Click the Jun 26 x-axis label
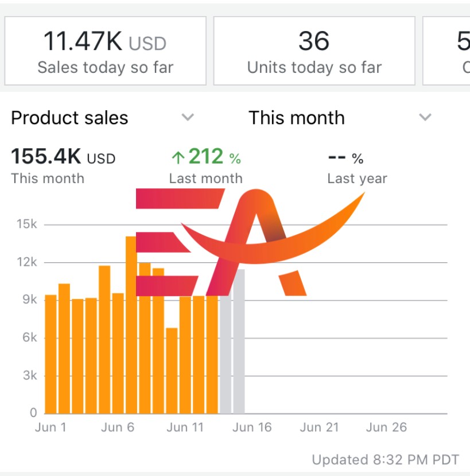470x476 pixels. (x=386, y=427)
